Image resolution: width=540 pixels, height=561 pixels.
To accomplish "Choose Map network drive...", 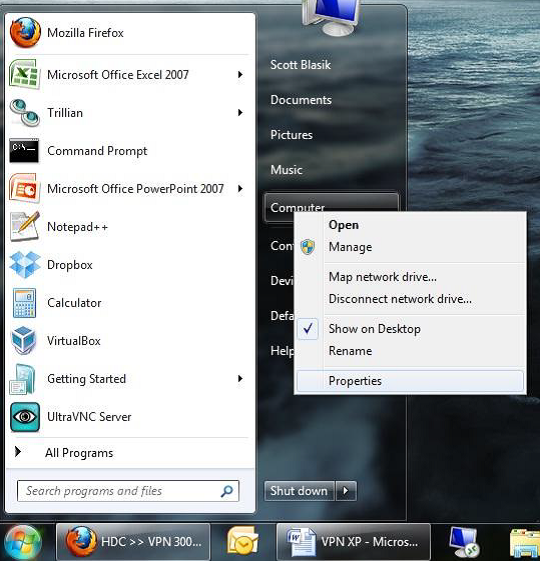I will [x=383, y=277].
